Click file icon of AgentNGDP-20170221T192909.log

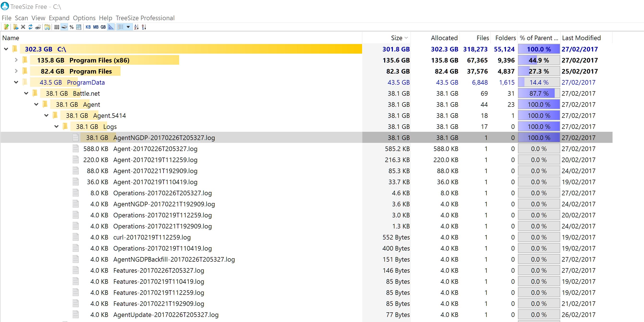75,204
